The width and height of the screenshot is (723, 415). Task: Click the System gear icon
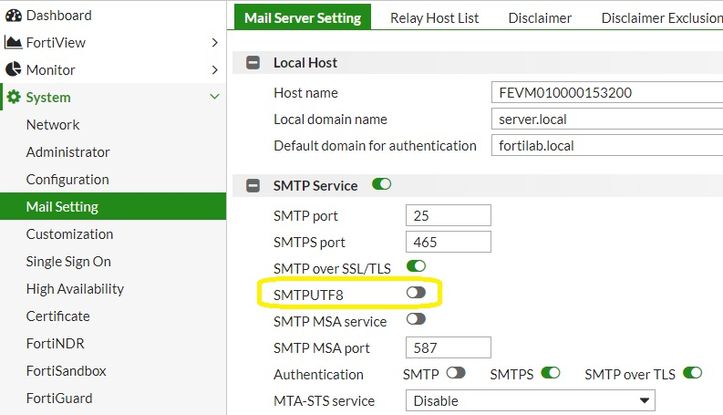(x=13, y=98)
